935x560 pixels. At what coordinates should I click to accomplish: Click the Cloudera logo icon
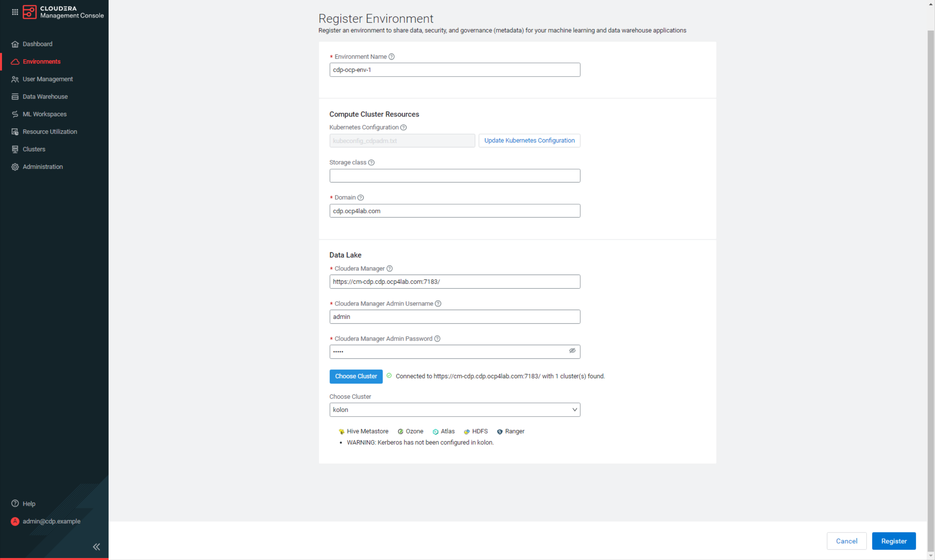30,12
